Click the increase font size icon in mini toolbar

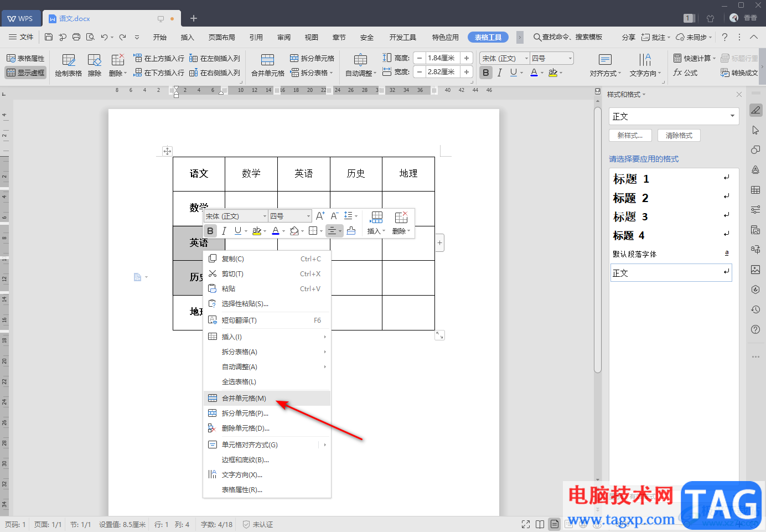click(x=320, y=216)
